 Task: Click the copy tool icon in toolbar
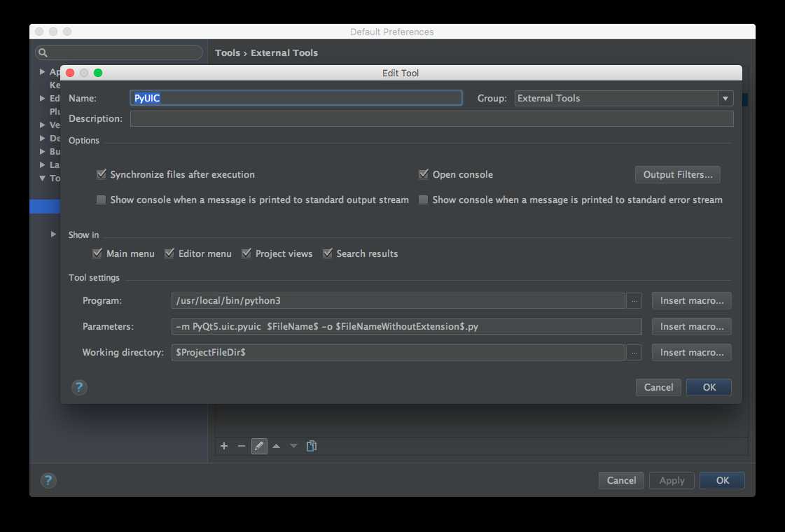tap(312, 446)
